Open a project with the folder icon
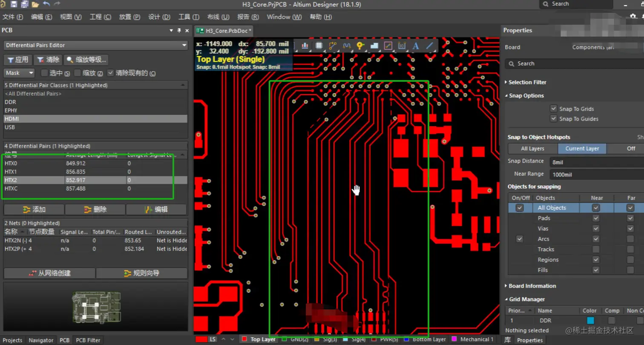 (x=35, y=4)
